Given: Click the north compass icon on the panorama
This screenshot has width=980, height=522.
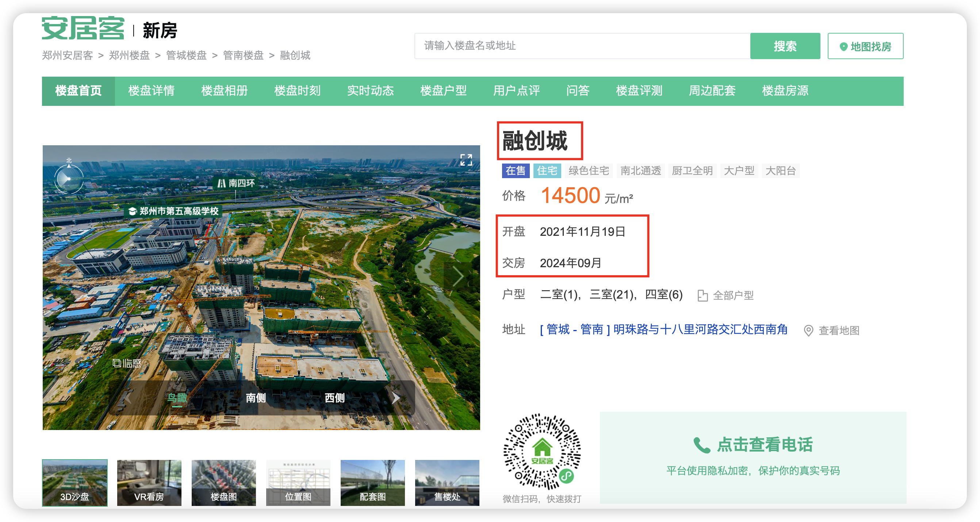Looking at the screenshot, I should pos(69,177).
